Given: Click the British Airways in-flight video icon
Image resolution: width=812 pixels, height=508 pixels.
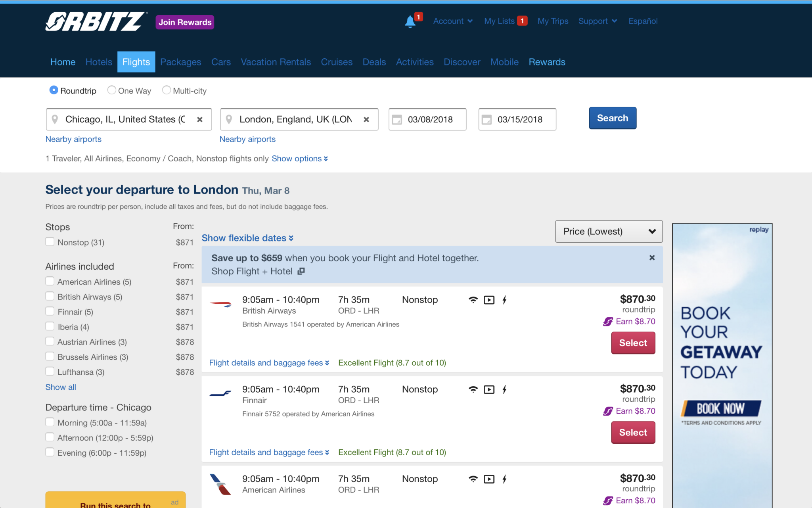Looking at the screenshot, I should [x=489, y=300].
